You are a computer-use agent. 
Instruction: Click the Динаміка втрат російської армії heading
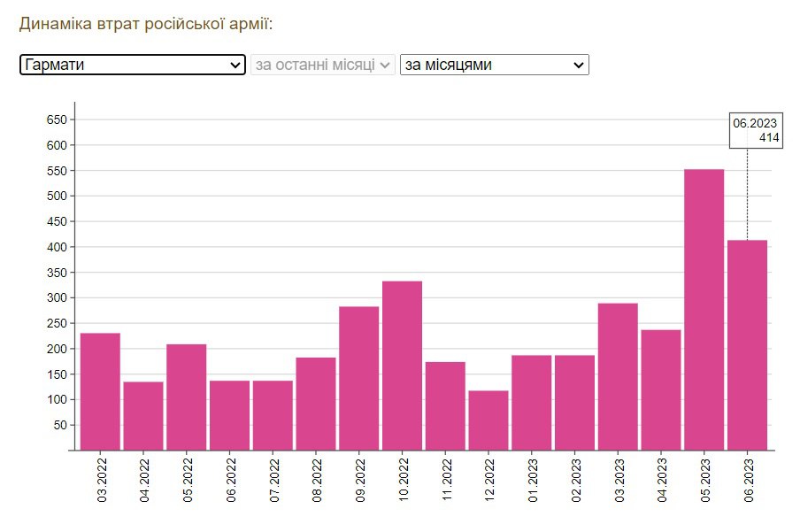pyautogui.click(x=146, y=24)
